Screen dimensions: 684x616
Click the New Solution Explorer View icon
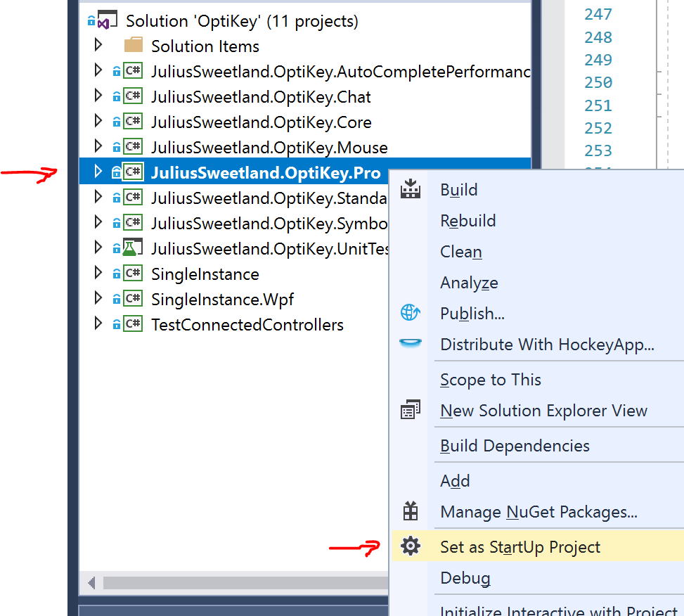click(x=411, y=410)
